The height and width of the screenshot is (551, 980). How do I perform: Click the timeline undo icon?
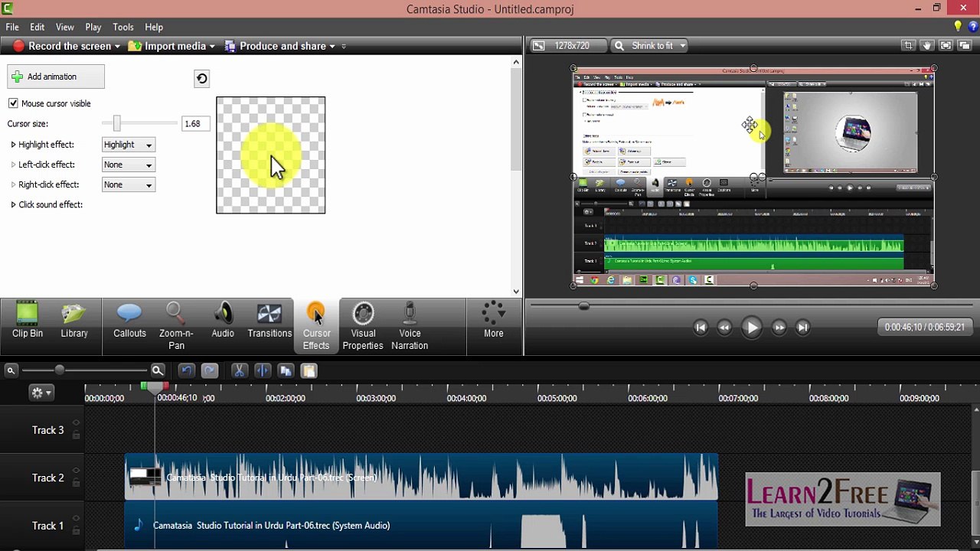coord(186,370)
